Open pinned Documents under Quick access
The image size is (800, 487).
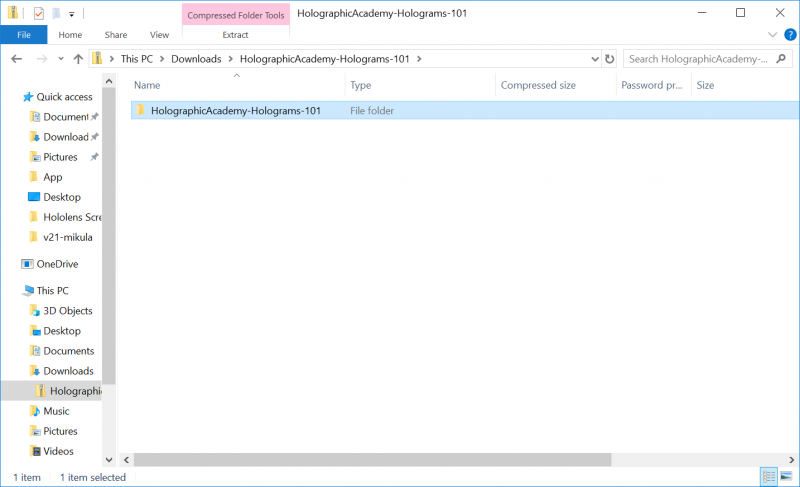(64, 117)
